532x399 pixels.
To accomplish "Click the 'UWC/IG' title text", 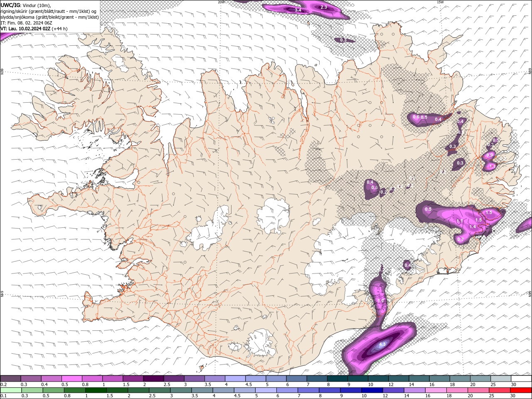I will tap(10, 5).
